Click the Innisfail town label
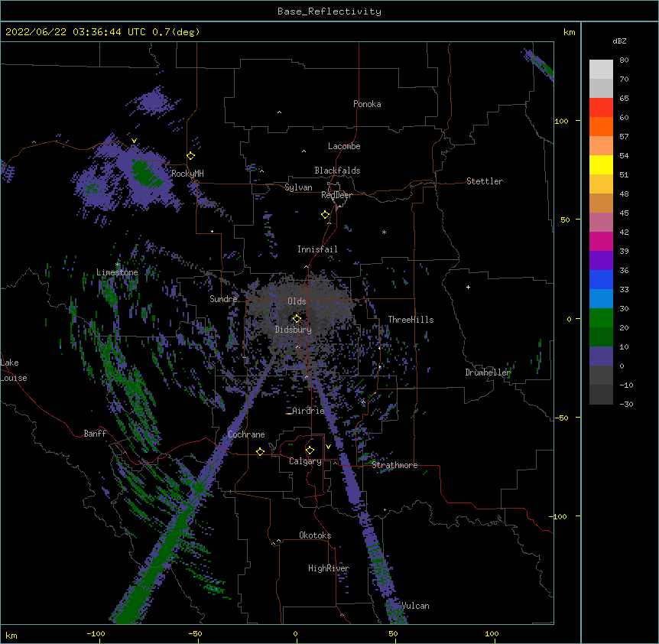The width and height of the screenshot is (659, 644). pyautogui.click(x=317, y=249)
